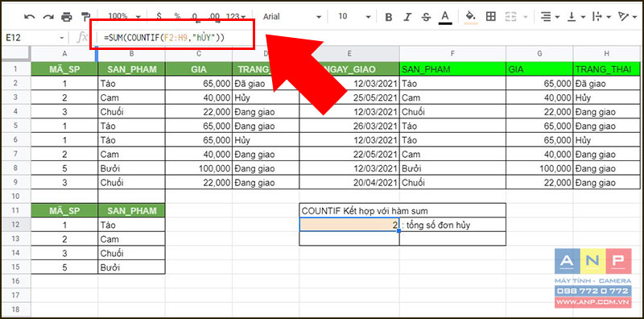Format selection as currency
The width and height of the screenshot is (644, 319).
click(x=159, y=16)
